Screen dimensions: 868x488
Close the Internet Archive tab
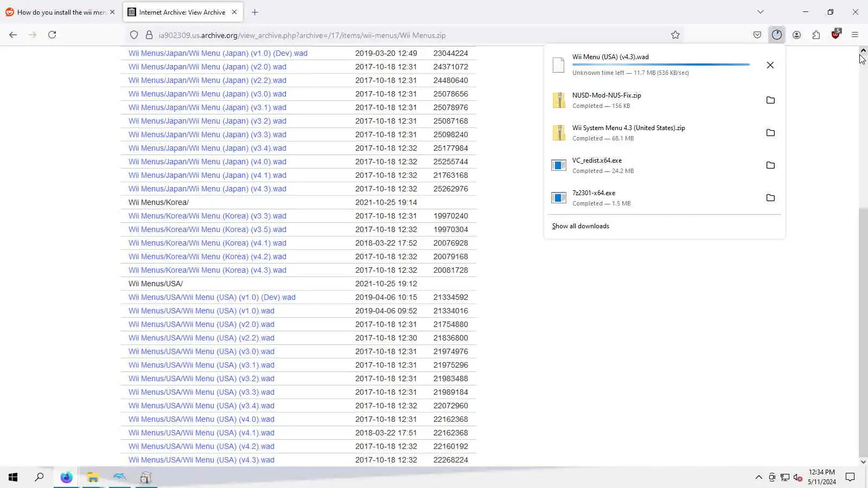coord(234,12)
